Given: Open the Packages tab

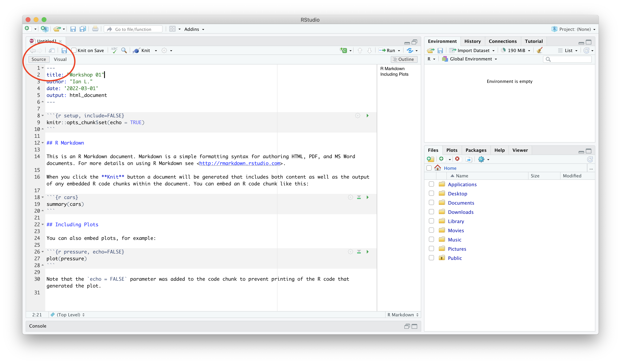Looking at the screenshot, I should pyautogui.click(x=476, y=150).
